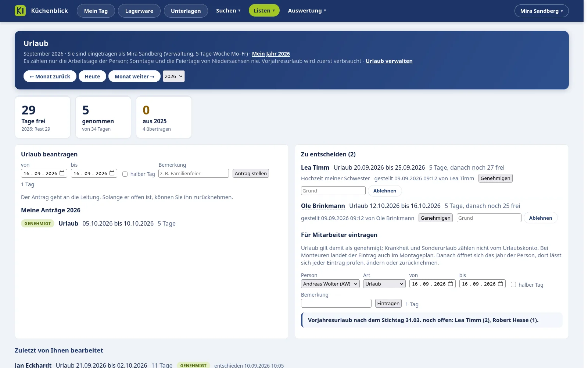This screenshot has width=588, height=368.
Task: Toggle 'halber Tag' in Für Mitarbeiter eintragen
Action: [x=513, y=284]
